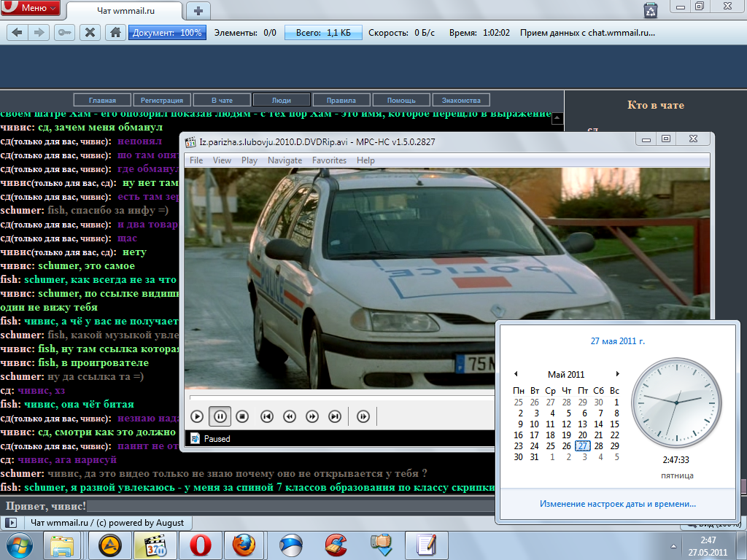Open Windows Explorer from taskbar
Screen dimensions: 747x560
point(63,545)
